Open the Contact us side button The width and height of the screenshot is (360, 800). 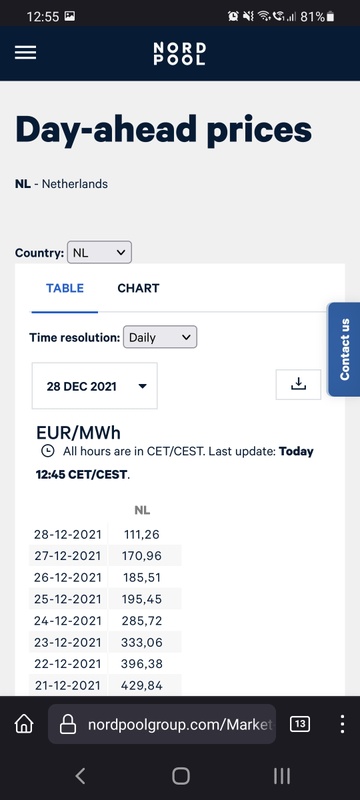[x=344, y=349]
